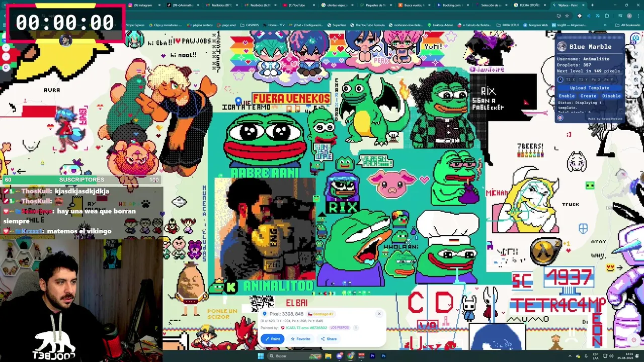Click the Paint button in pixel popup

(272, 339)
